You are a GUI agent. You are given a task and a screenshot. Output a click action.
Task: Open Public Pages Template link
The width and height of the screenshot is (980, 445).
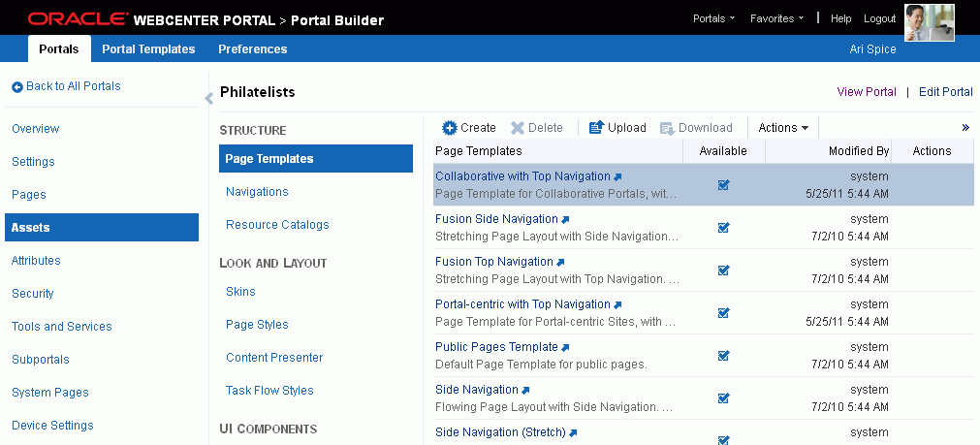pos(496,346)
